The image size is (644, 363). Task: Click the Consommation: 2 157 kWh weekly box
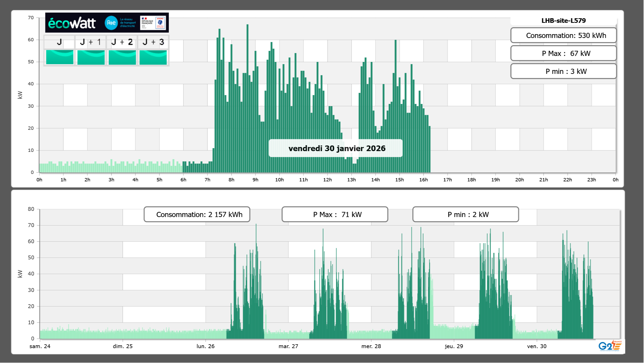(197, 214)
